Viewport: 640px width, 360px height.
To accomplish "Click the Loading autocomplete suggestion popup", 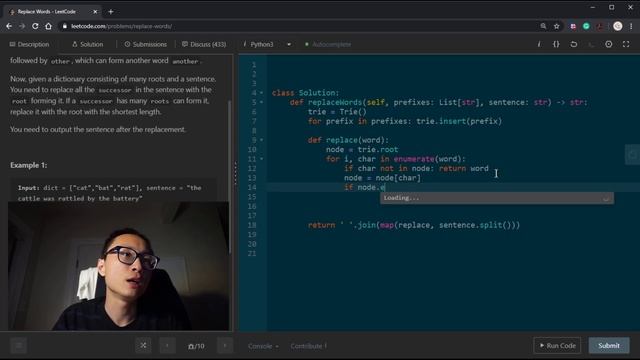I will (x=497, y=198).
